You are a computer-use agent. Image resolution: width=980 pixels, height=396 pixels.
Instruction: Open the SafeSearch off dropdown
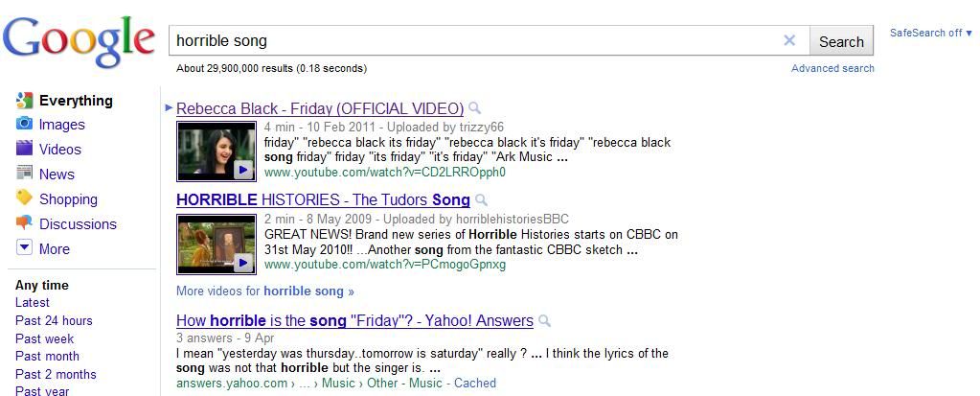(x=930, y=33)
